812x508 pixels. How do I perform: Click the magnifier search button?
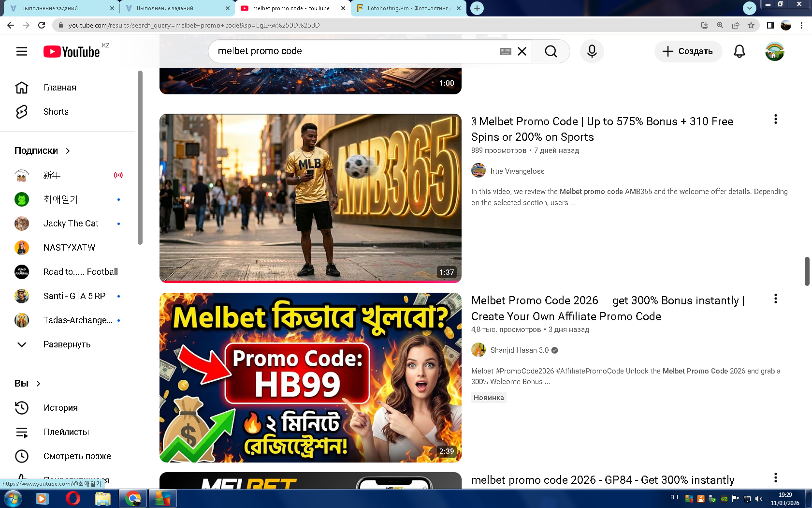tap(551, 51)
